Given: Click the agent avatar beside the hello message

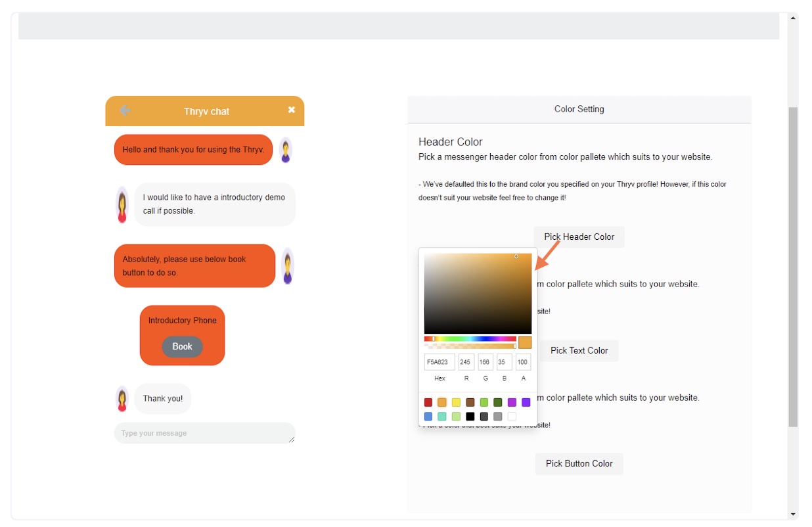Looking at the screenshot, I should tap(286, 150).
